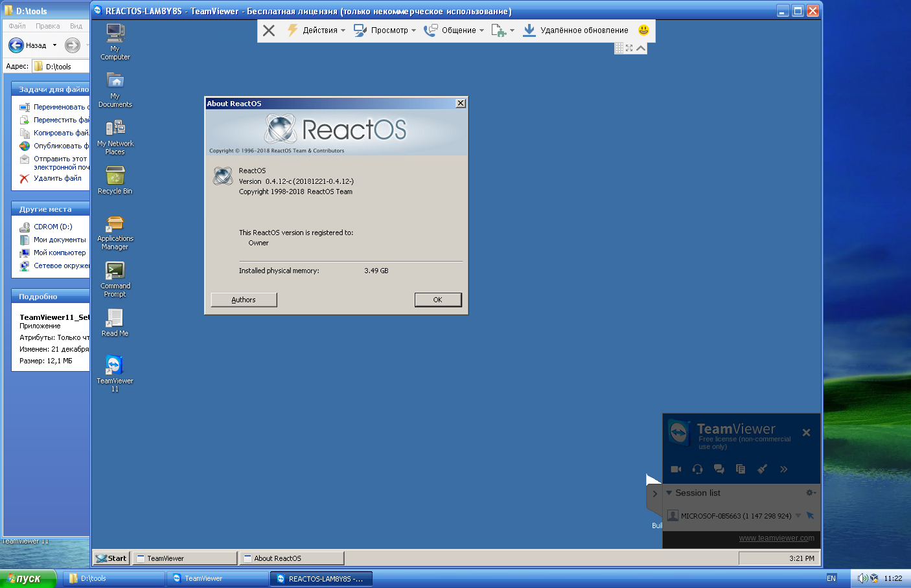911x588 pixels.
Task: Open the file transfer dropdown in toolbar
Action: click(503, 30)
